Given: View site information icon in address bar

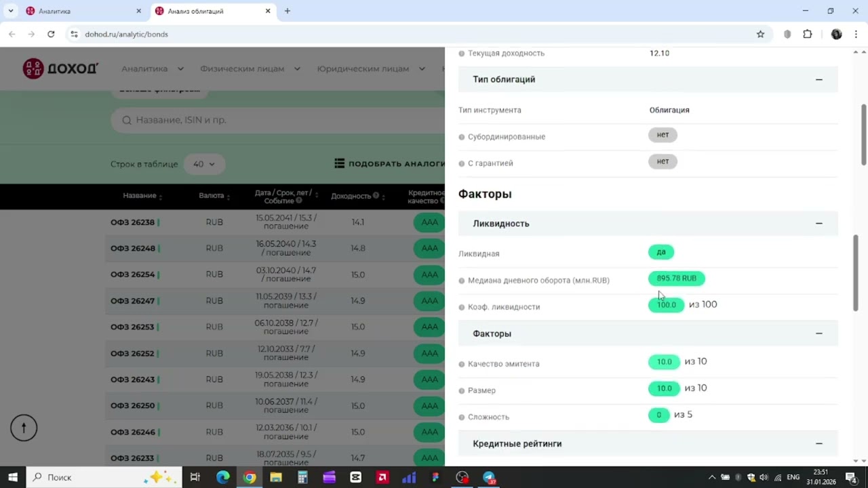Looking at the screenshot, I should tap(74, 34).
